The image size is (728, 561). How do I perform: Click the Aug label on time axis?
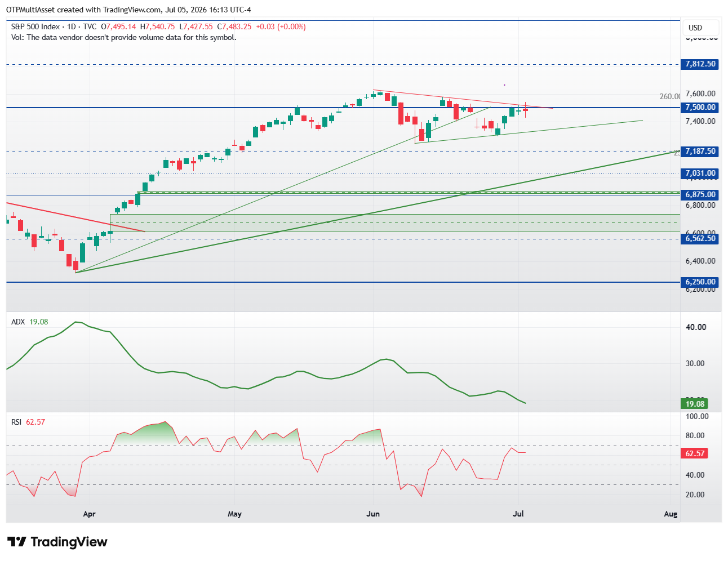(x=671, y=514)
